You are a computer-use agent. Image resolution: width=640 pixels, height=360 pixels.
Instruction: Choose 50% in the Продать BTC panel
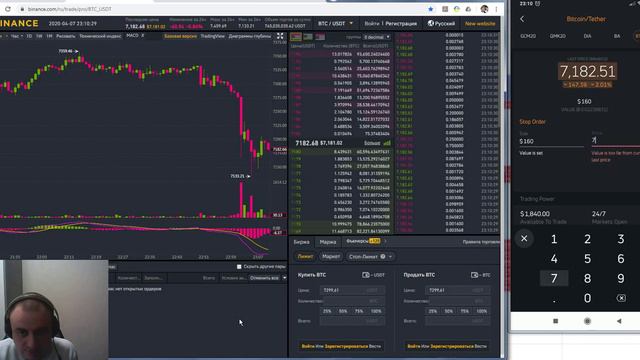(x=449, y=311)
